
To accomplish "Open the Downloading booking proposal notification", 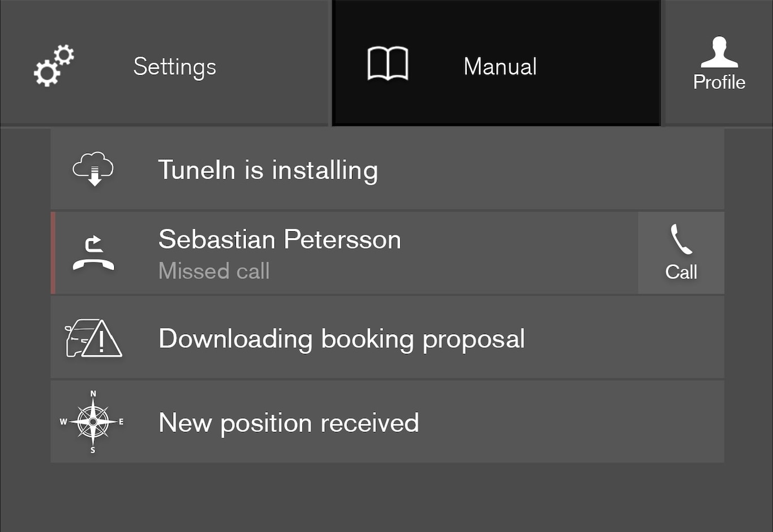I will coord(341,339).
